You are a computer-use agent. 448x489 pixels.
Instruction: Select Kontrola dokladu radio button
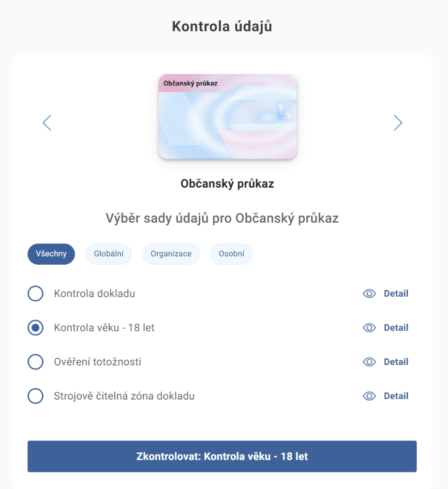[x=35, y=294]
